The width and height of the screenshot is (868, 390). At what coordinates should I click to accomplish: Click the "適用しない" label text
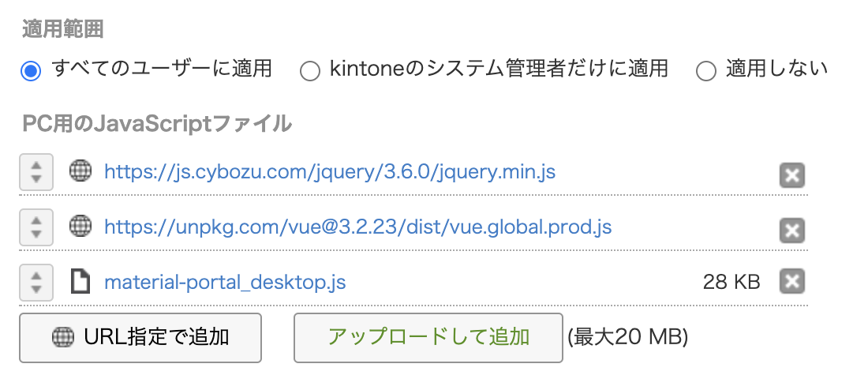pyautogui.click(x=776, y=69)
